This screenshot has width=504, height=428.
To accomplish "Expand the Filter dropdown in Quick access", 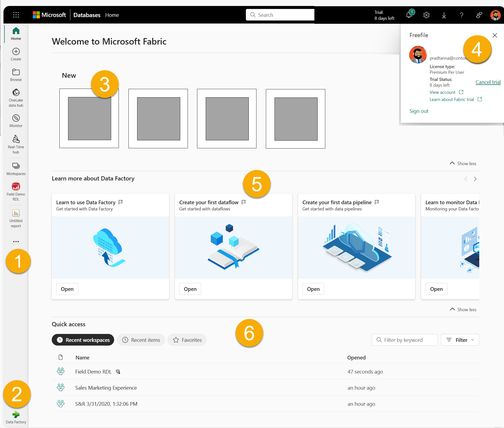I will tap(461, 339).
